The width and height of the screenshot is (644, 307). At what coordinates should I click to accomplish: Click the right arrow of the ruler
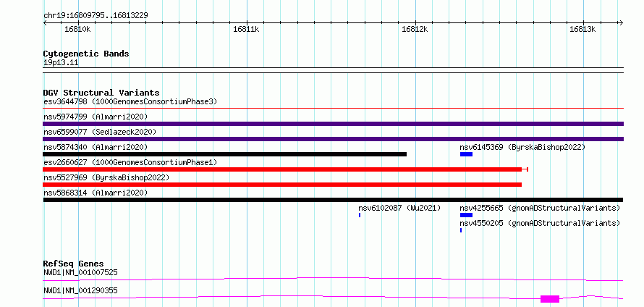(x=621, y=22)
